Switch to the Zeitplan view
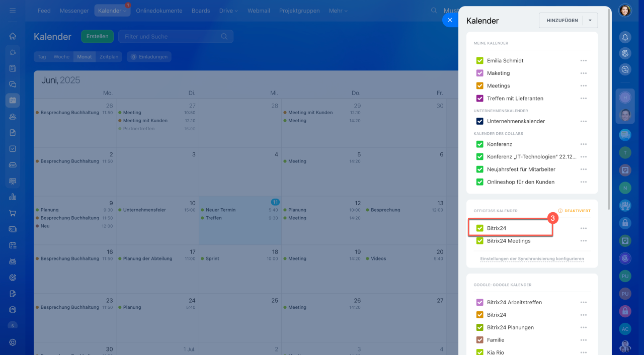 109,57
